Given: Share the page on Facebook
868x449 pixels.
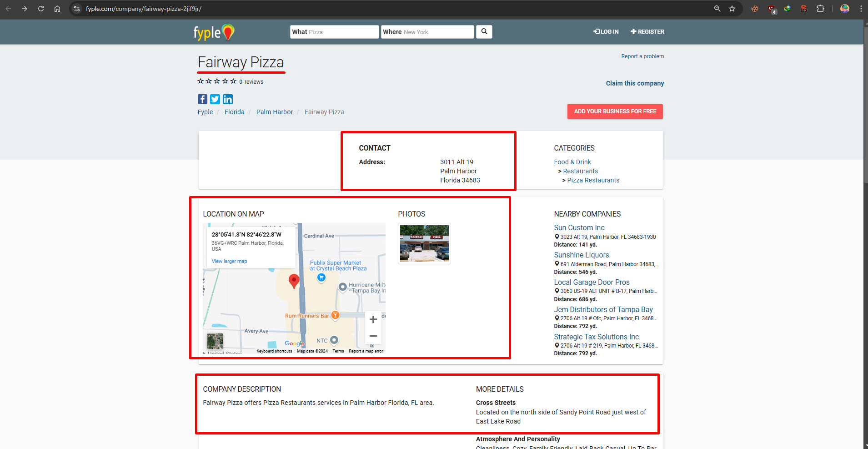Looking at the screenshot, I should coord(202,99).
